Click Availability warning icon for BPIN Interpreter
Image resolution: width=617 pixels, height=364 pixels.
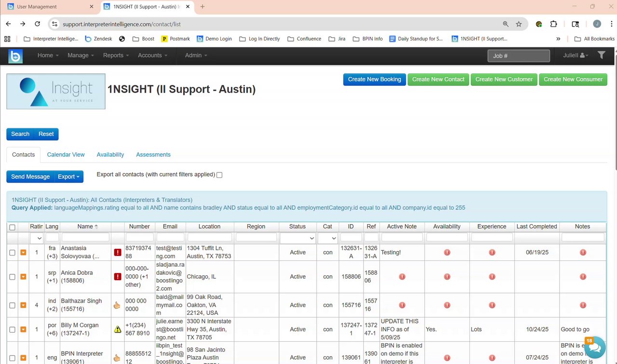(x=447, y=358)
